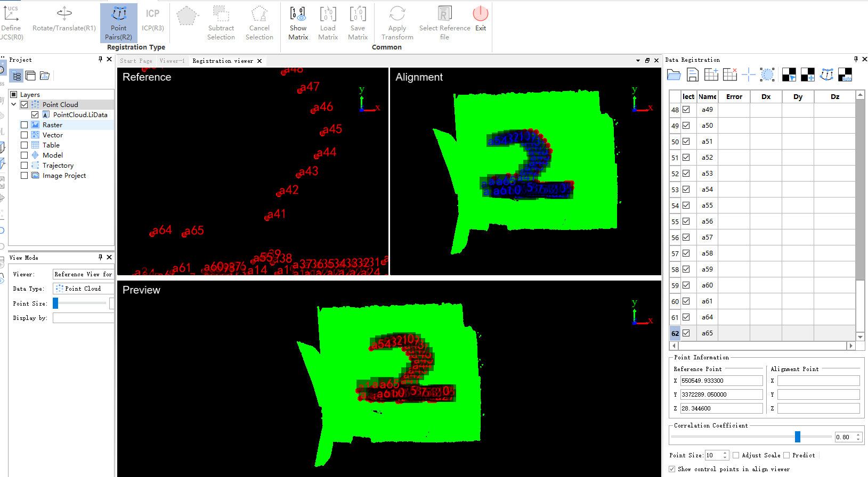
Task: Move the Correlation Coefficient slider
Action: (798, 437)
